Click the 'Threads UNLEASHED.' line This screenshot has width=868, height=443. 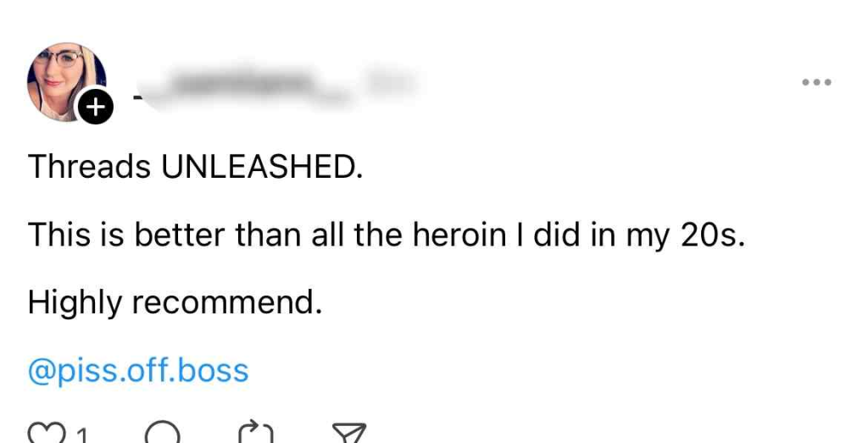click(x=195, y=167)
